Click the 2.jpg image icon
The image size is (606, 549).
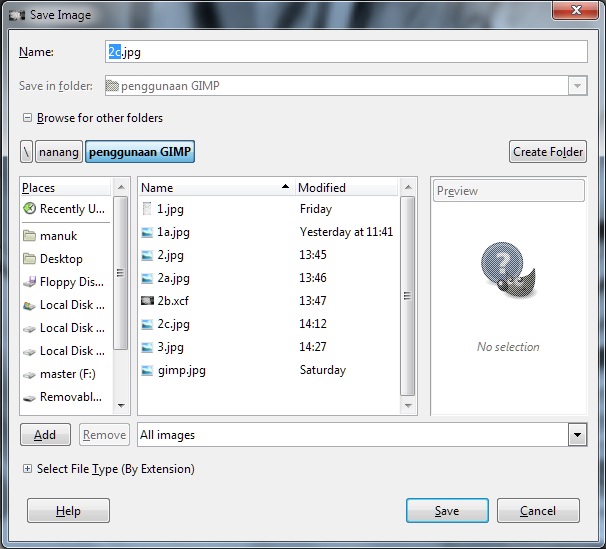point(147,255)
